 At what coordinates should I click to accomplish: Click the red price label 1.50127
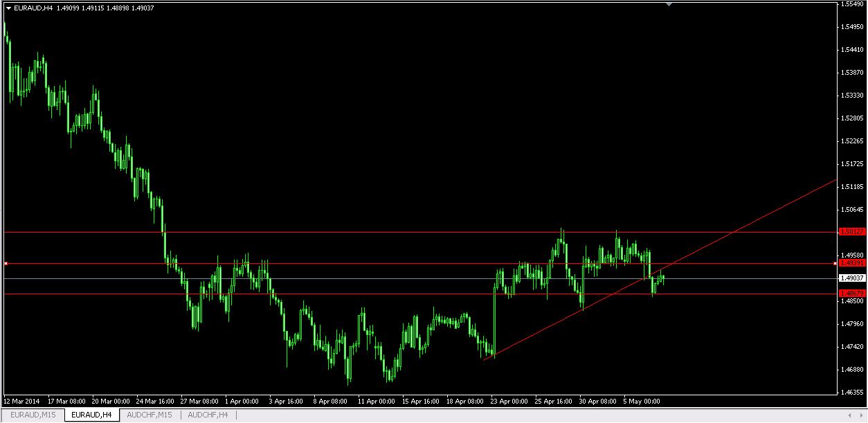pyautogui.click(x=852, y=232)
